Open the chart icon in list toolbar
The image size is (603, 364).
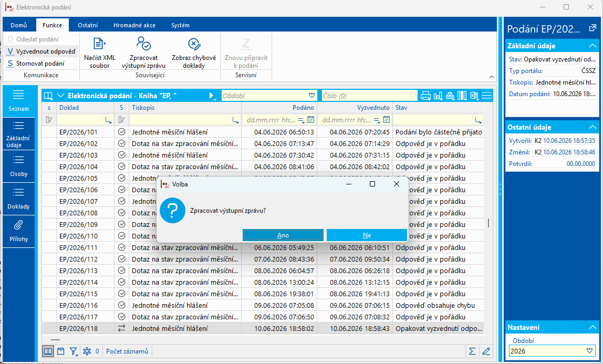point(438,96)
